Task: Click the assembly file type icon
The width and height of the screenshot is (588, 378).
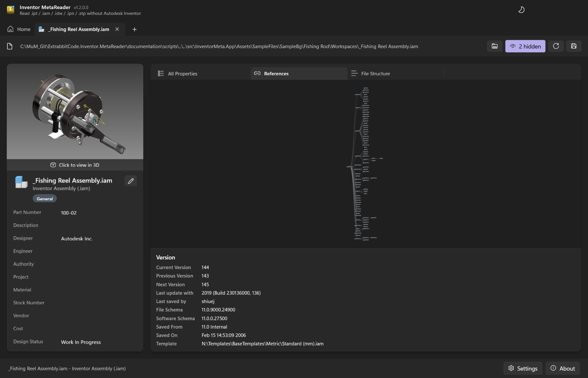Action: pos(21,182)
